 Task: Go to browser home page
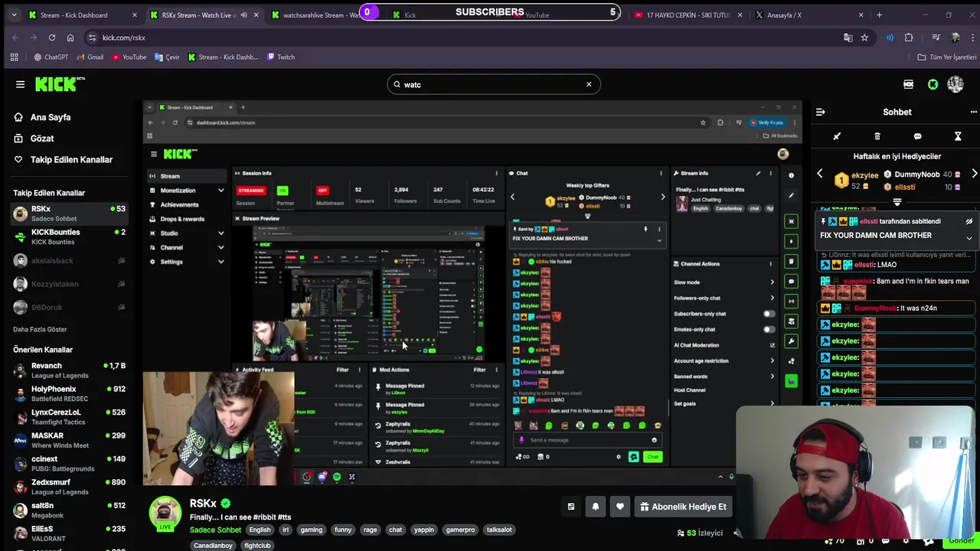pos(70,37)
